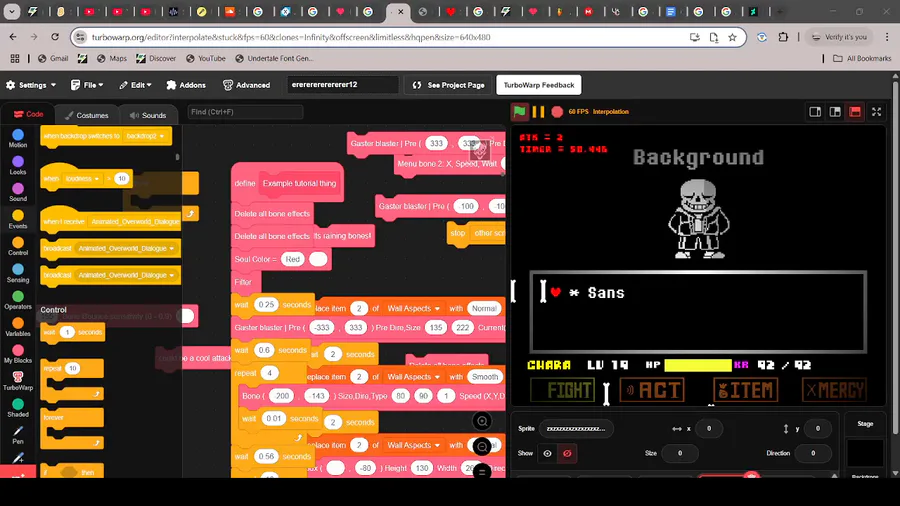
Task: Open YouTube bookmark
Action: [205, 59]
